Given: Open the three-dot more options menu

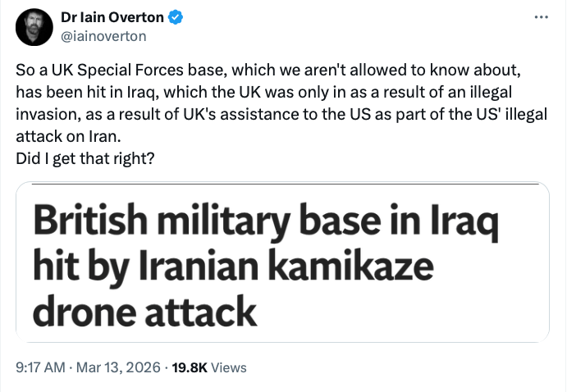Looking at the screenshot, I should pos(539,17).
